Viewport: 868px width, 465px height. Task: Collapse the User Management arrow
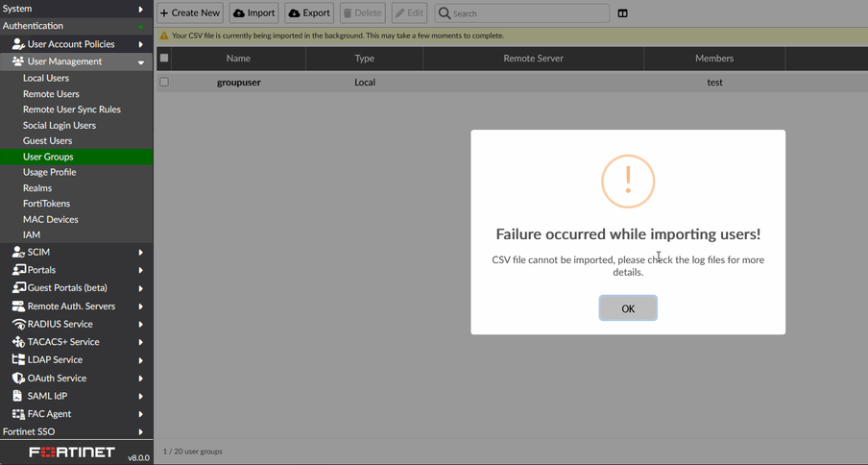coord(140,62)
